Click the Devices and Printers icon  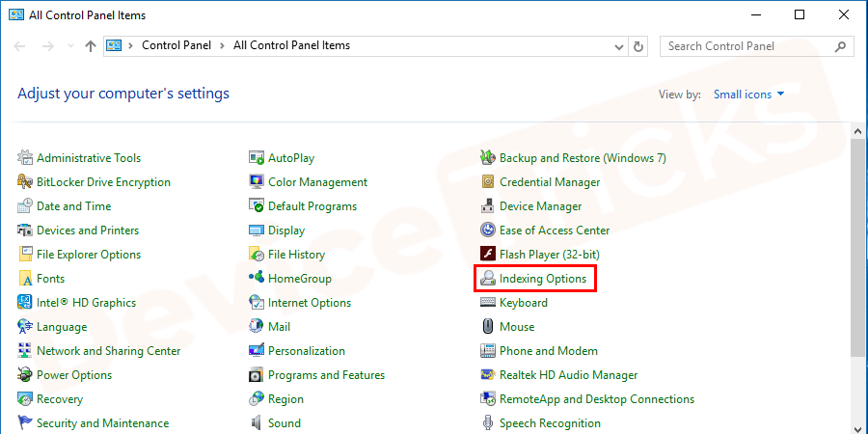pos(25,231)
